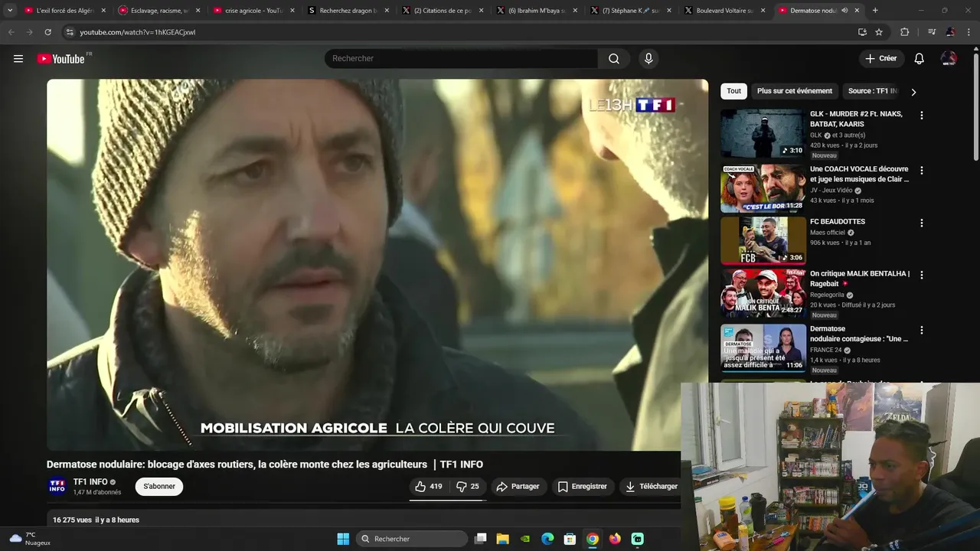
Task: Click the Partager share button
Action: (518, 487)
